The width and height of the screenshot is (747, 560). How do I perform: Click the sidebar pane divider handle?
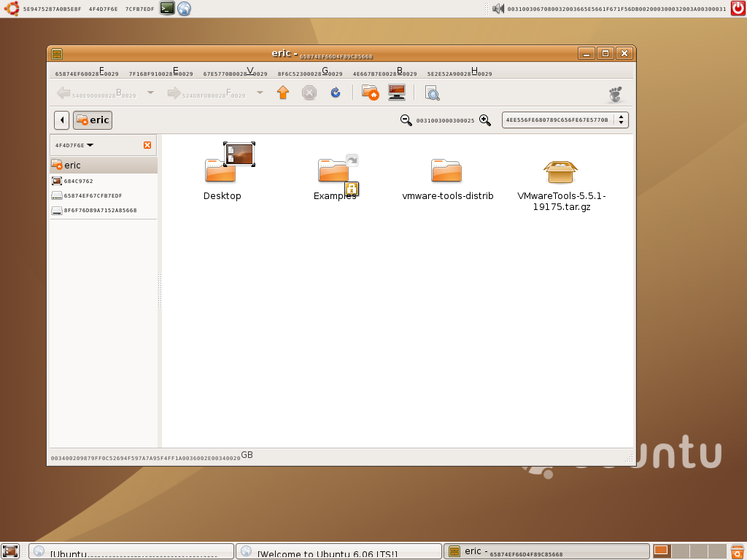(x=160, y=290)
